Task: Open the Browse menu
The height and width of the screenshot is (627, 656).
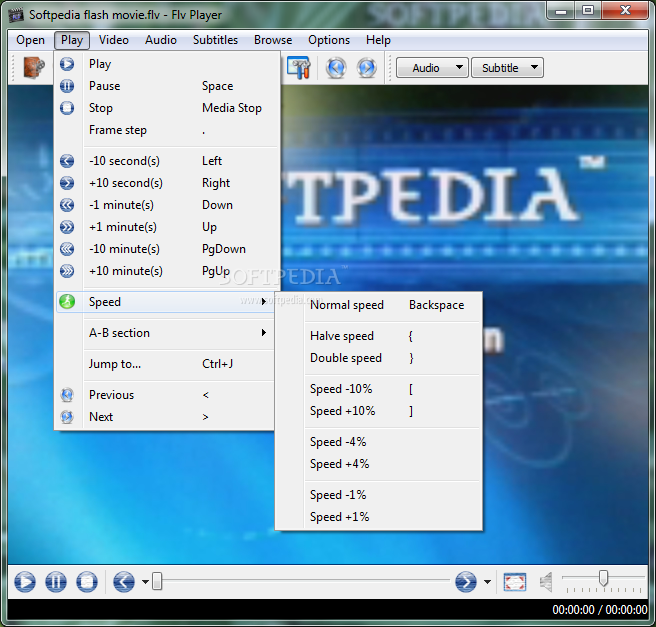Action: tap(273, 40)
